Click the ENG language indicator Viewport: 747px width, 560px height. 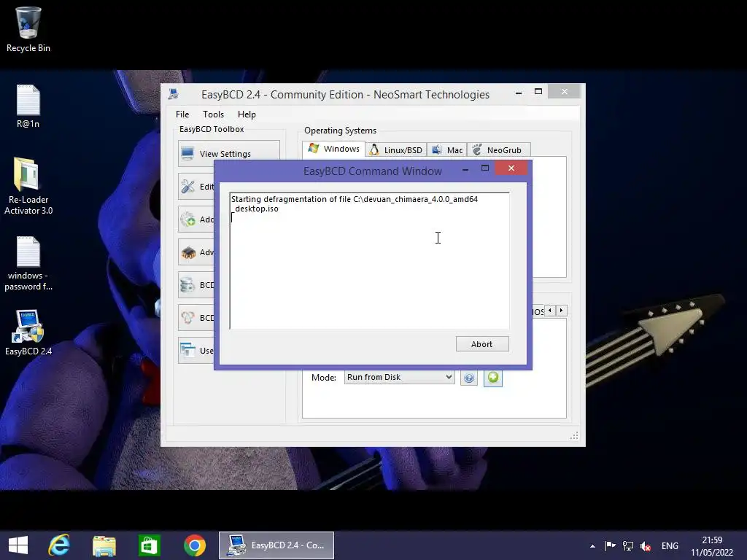coord(670,545)
